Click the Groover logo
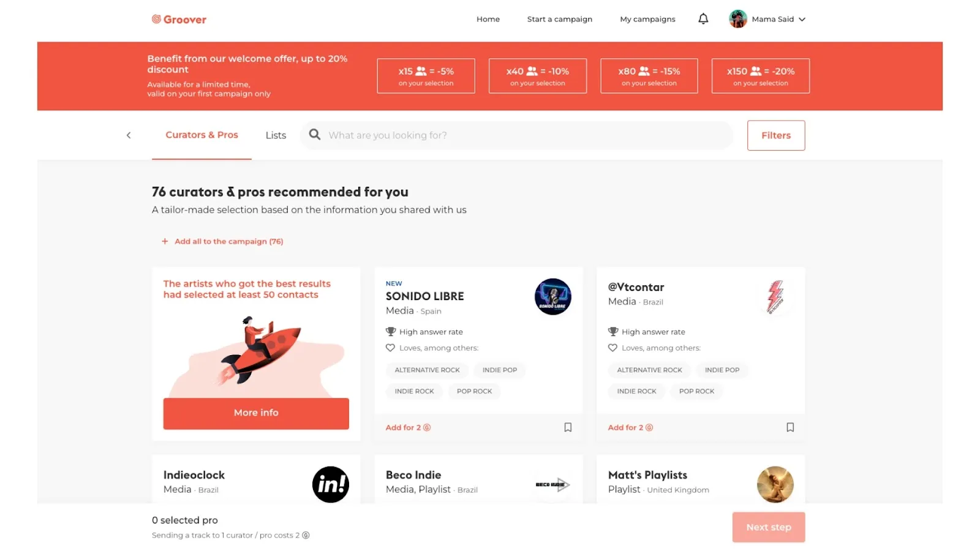Screen dimensions: 980x551 179,20
